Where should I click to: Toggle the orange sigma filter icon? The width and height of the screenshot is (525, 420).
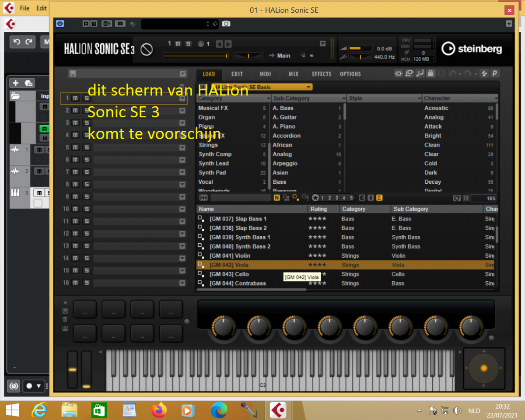point(379,198)
